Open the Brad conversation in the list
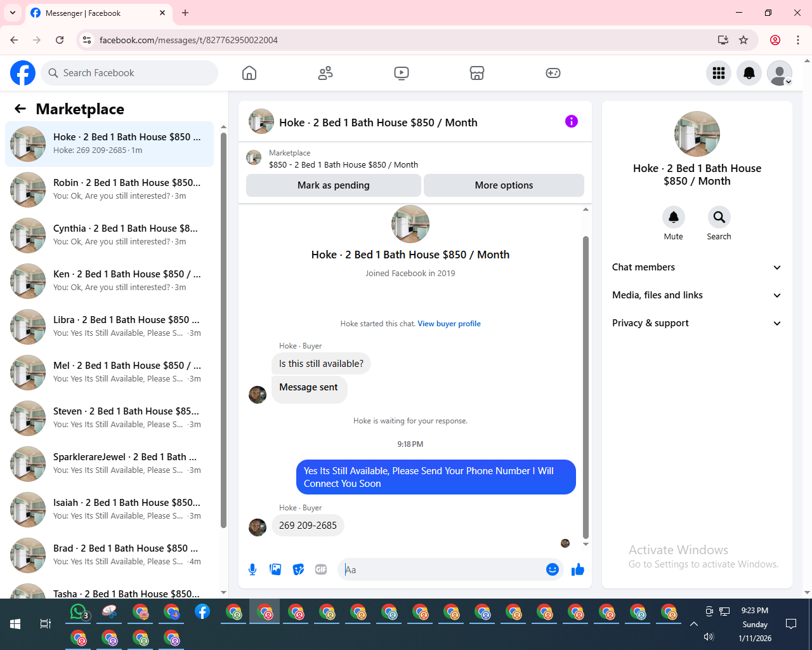This screenshot has width=812, height=650. click(109, 555)
